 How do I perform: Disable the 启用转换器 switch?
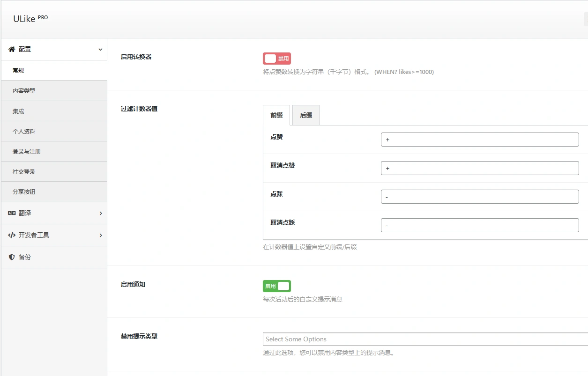coord(277,58)
